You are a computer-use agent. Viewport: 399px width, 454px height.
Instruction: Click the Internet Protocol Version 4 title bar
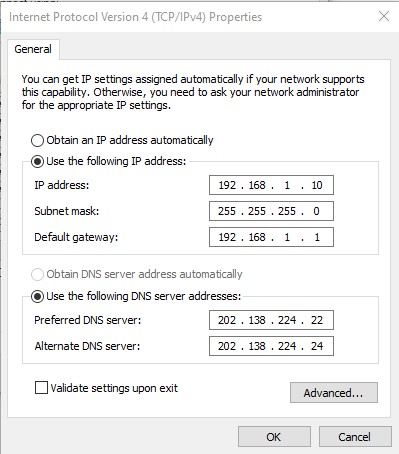coord(135,17)
